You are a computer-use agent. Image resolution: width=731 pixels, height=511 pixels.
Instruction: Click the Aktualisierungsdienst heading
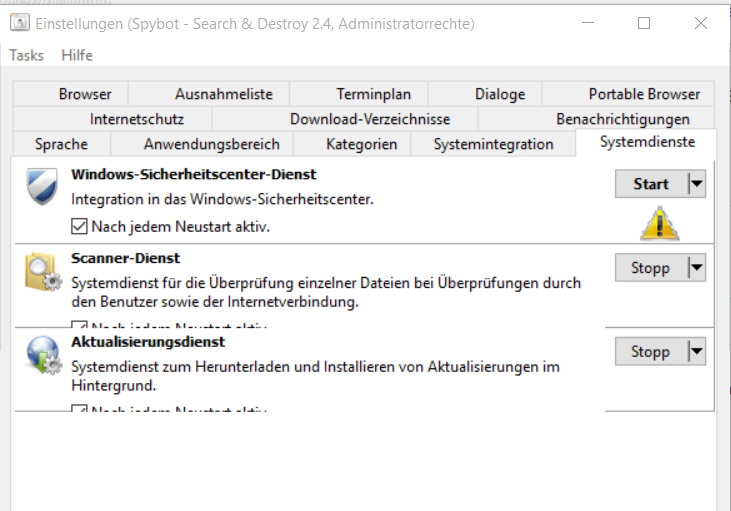click(x=148, y=342)
